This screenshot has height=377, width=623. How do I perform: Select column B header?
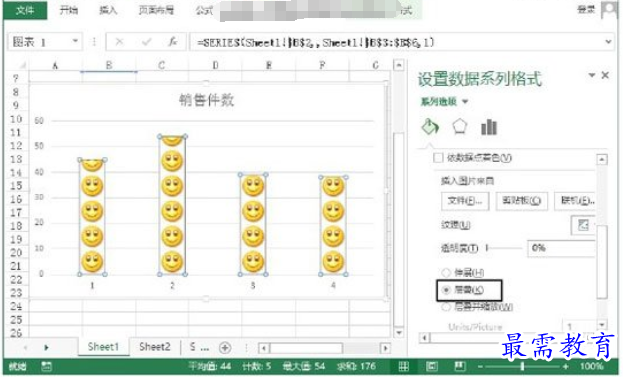(x=109, y=66)
